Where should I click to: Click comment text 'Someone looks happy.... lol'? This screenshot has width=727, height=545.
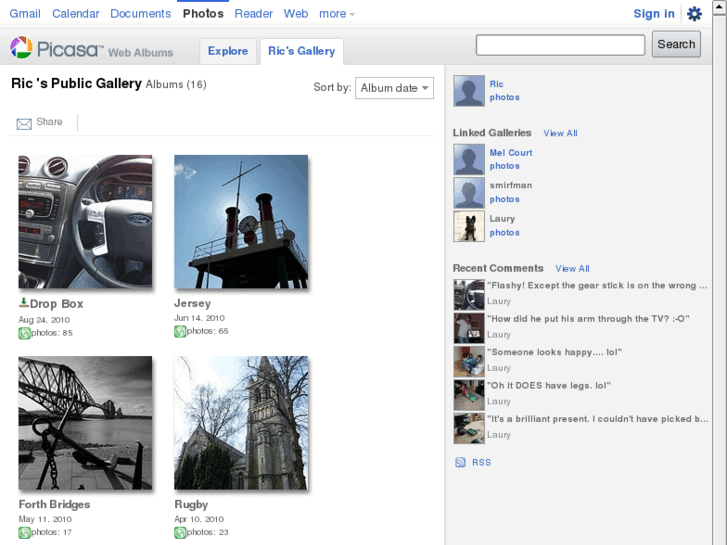pos(554,353)
